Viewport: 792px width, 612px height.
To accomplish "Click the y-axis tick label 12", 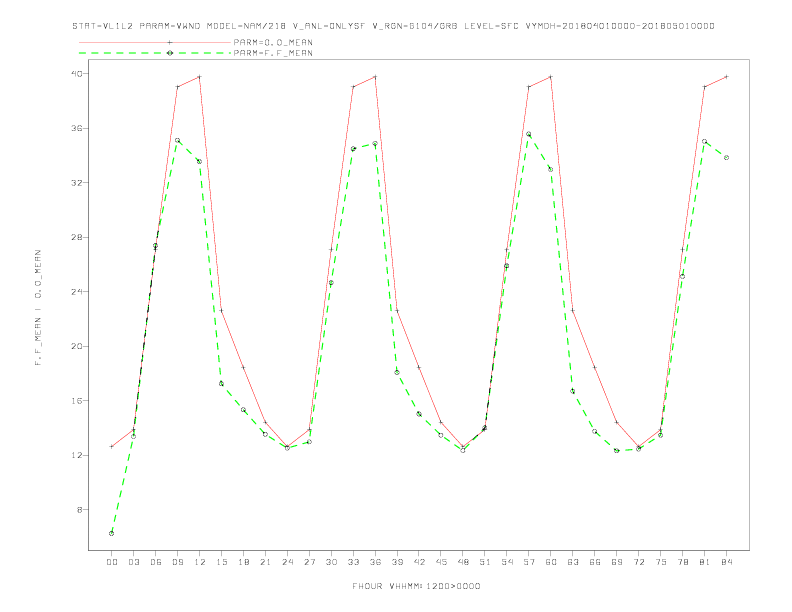I will (x=76, y=455).
